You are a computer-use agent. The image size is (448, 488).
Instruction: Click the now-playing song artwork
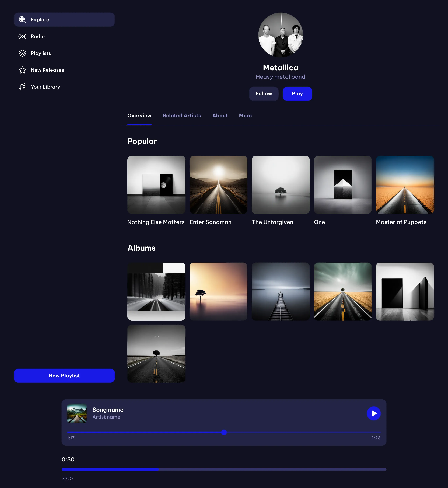(77, 413)
